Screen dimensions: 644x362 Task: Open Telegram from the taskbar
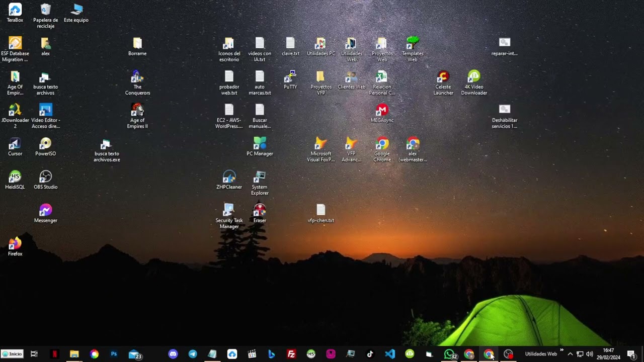[193, 354]
